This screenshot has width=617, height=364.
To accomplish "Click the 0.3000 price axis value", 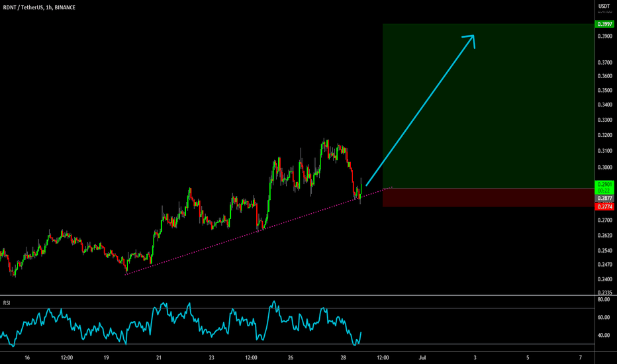I will [605, 167].
